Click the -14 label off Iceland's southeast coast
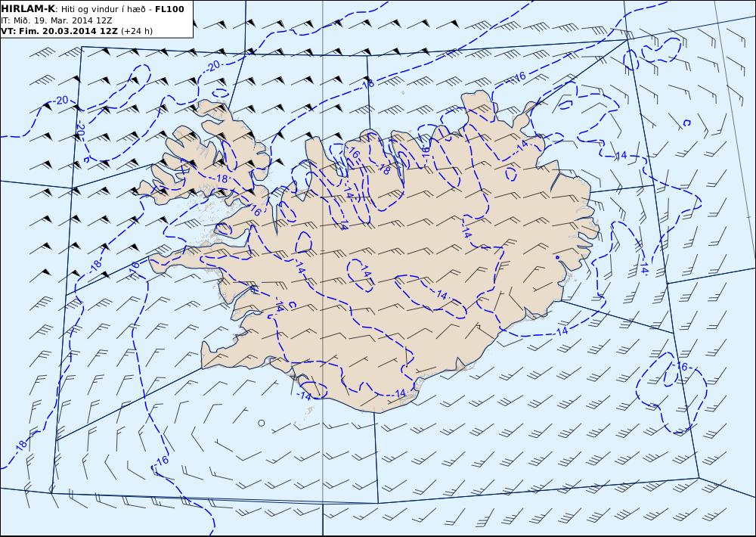The width and height of the screenshot is (756, 537). 561,331
